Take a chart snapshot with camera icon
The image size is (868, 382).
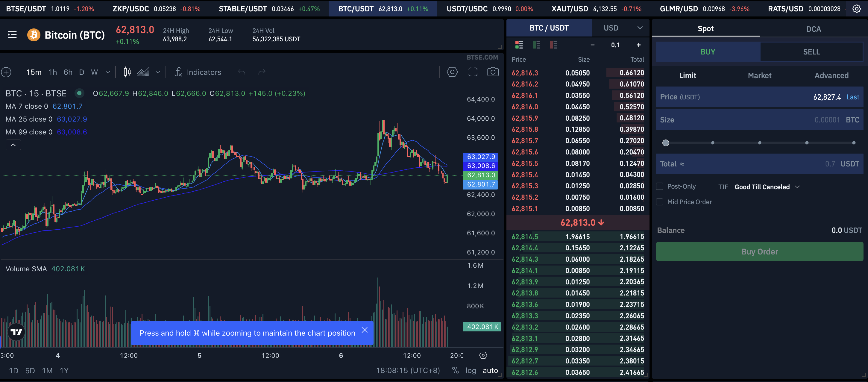point(493,72)
